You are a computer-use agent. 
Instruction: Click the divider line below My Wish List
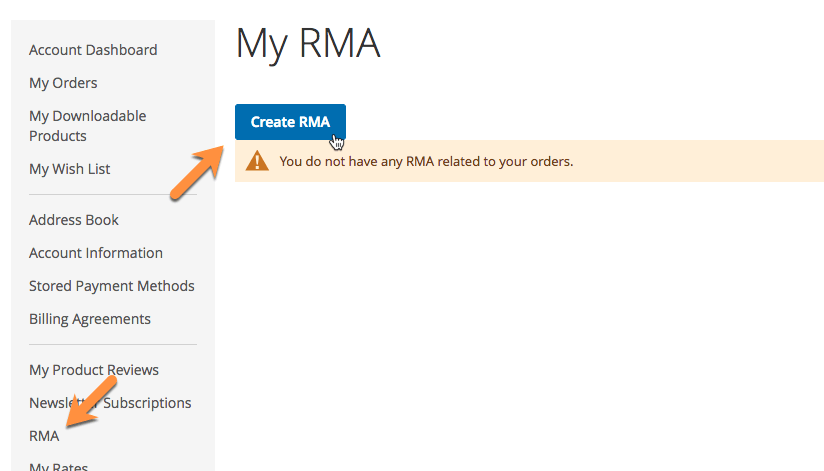pos(113,195)
